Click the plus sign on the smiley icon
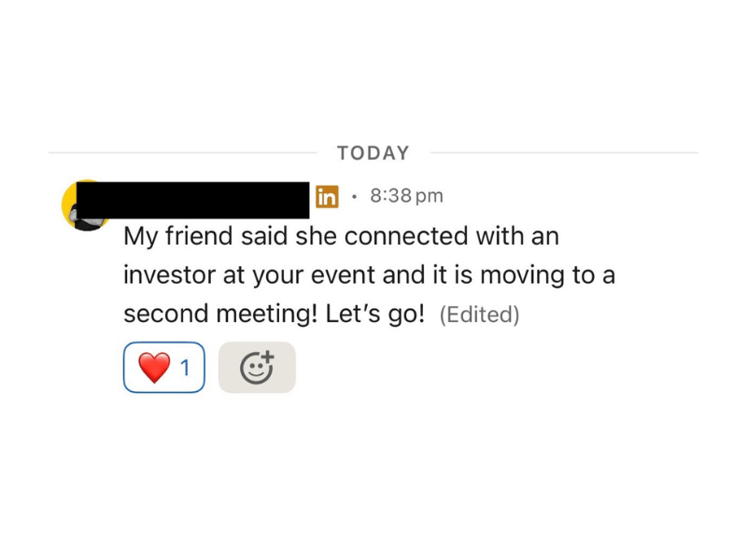747x560 pixels. click(x=266, y=357)
